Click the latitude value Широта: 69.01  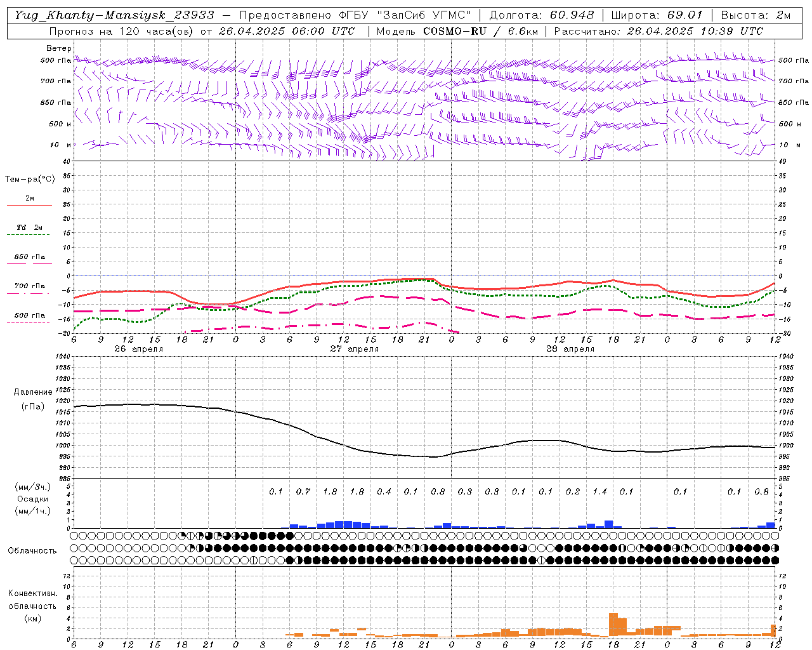(657, 15)
